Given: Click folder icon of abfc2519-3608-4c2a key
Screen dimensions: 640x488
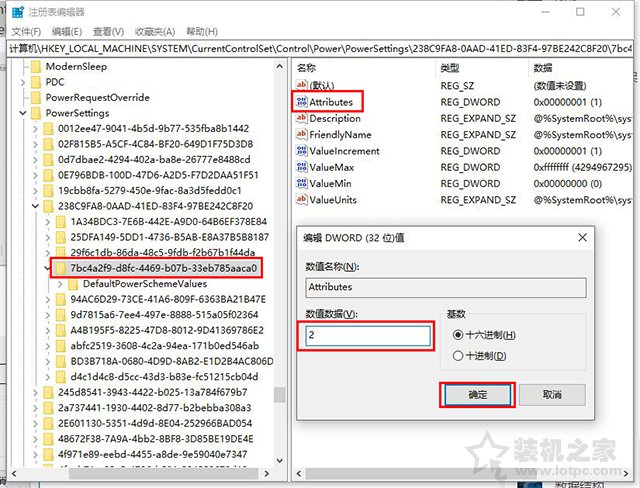Looking at the screenshot, I should tap(61, 346).
